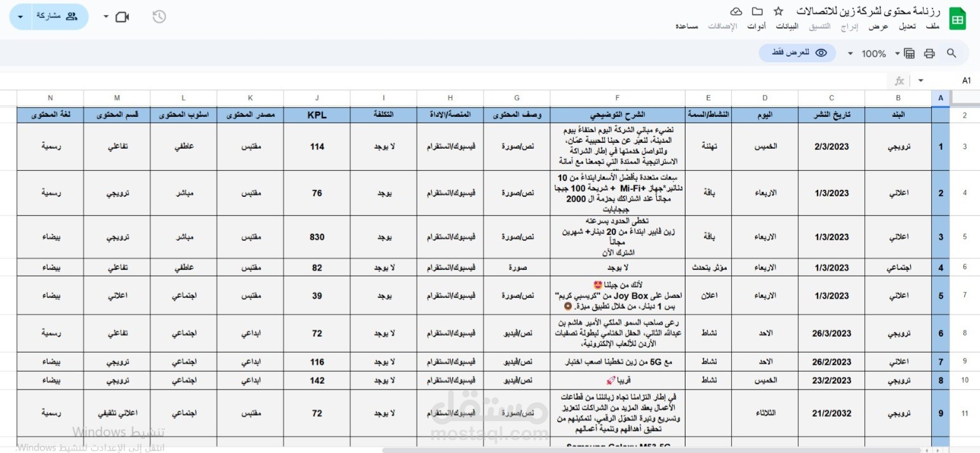
Task: Click the date cell 23/2/2023
Action: (x=831, y=381)
